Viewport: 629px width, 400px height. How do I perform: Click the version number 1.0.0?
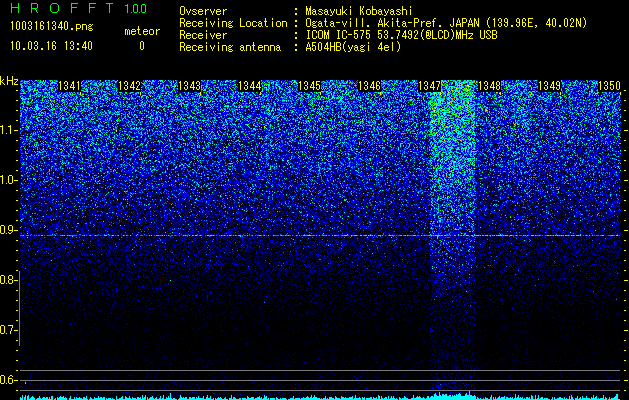[x=135, y=9]
